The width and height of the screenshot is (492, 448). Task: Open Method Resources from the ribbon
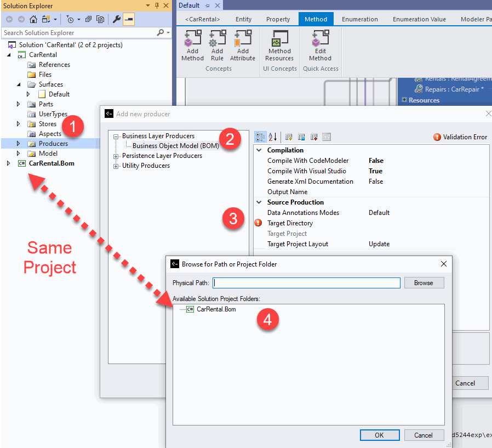[x=279, y=46]
